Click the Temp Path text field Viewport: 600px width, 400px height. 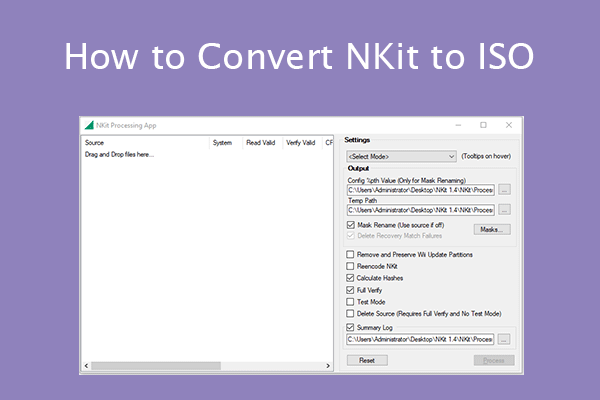[x=421, y=210]
